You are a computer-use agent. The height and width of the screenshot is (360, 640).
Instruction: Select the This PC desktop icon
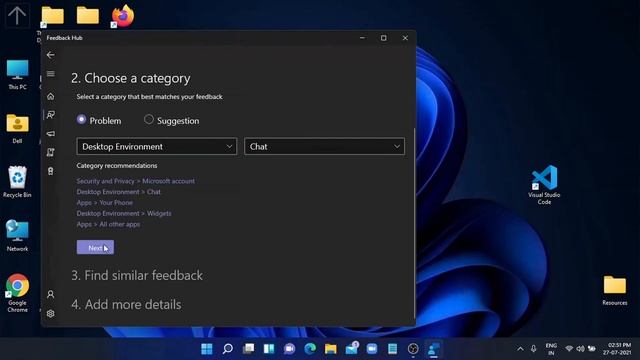pos(17,75)
